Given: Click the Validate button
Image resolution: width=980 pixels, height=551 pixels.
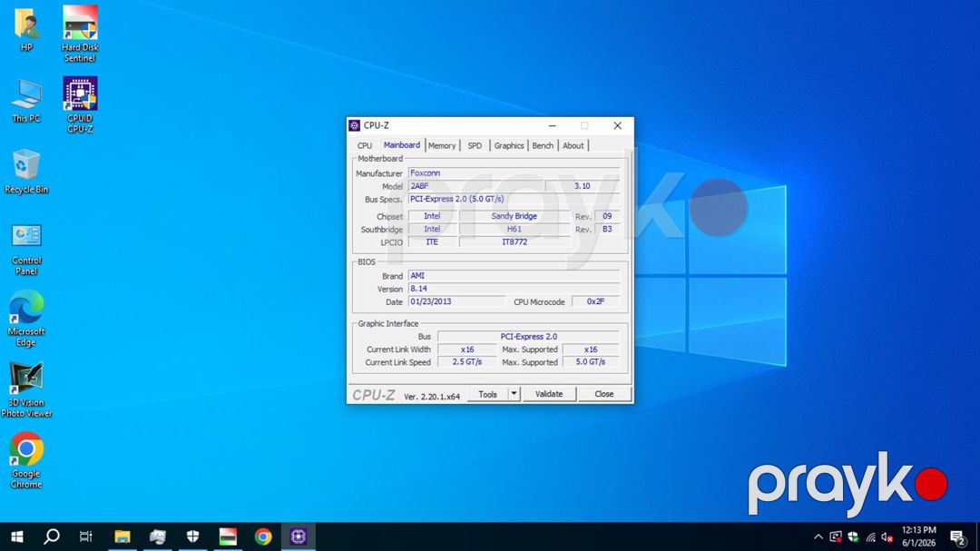Looking at the screenshot, I should (549, 394).
